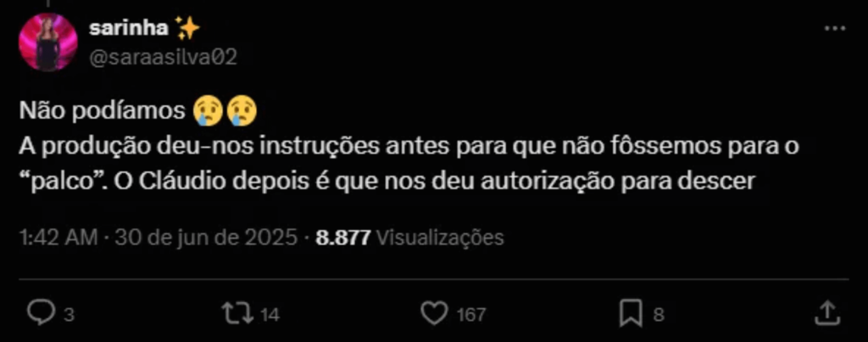Open sarinha's profile picture

pyautogui.click(x=48, y=42)
